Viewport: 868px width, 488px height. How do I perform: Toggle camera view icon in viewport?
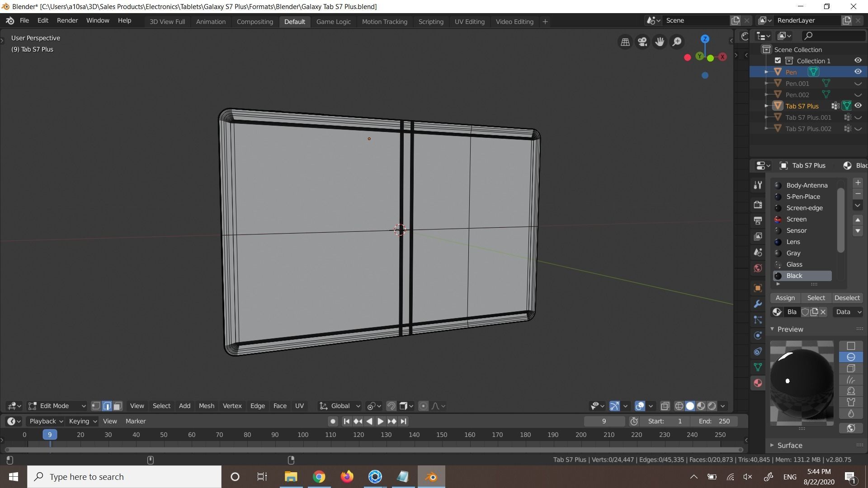pos(642,42)
